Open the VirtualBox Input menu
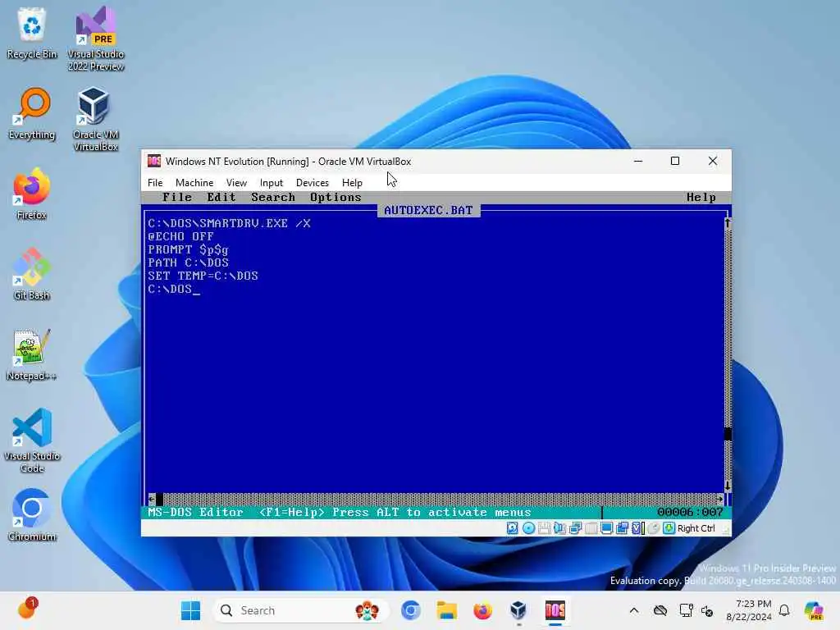Image resolution: width=840 pixels, height=630 pixels. tap(271, 183)
